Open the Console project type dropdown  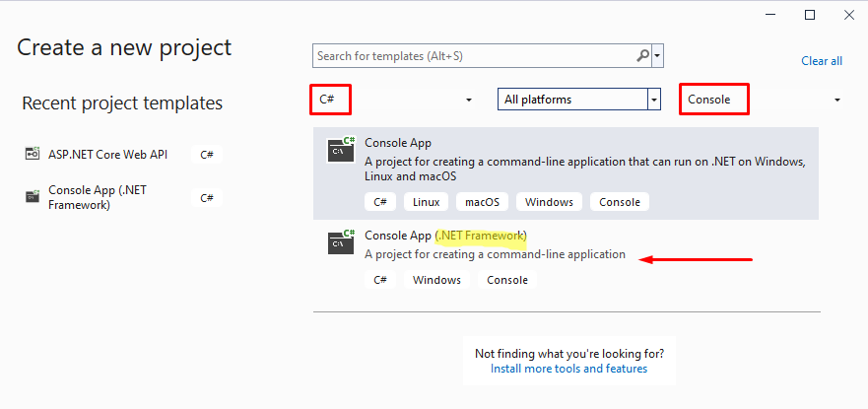(837, 100)
